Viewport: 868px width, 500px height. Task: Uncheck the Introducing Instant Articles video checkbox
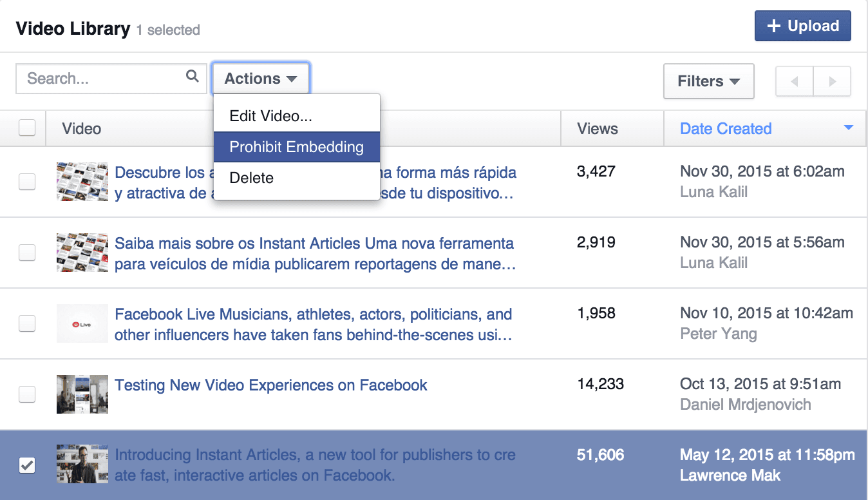[x=27, y=465]
